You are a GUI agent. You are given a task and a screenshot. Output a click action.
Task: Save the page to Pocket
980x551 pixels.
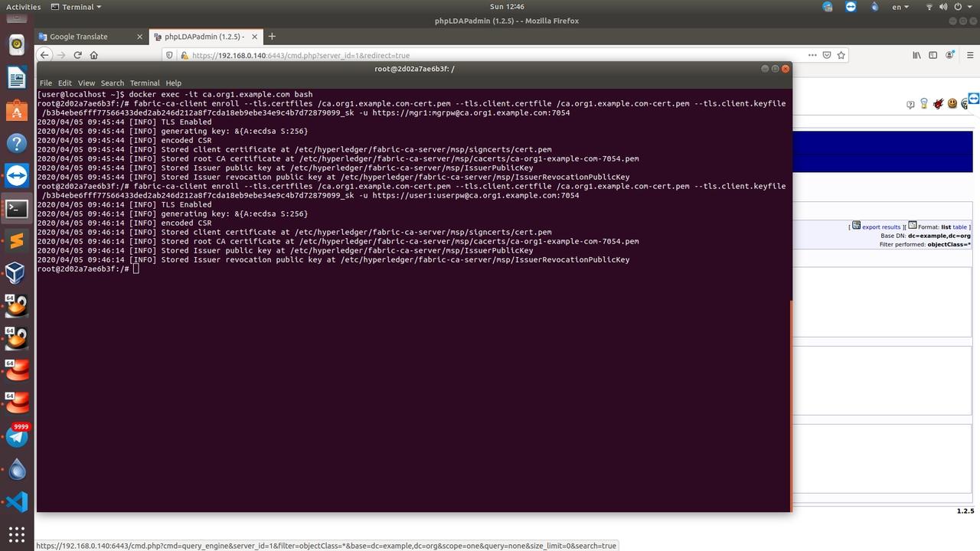[827, 55]
